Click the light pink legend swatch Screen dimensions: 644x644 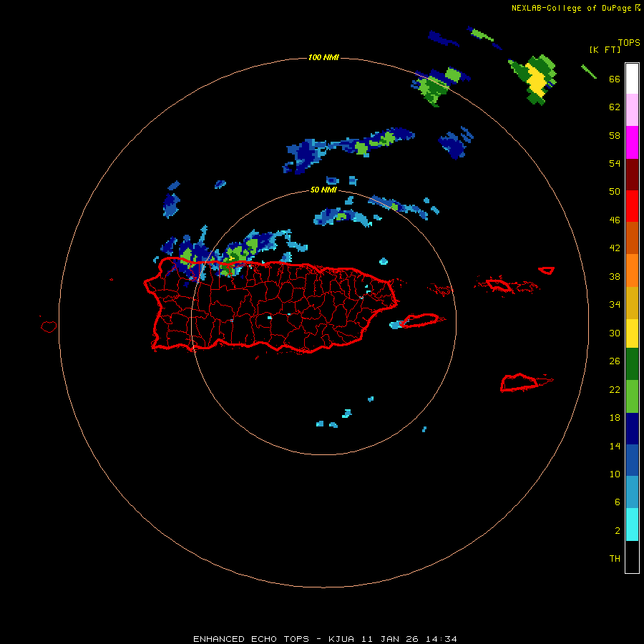pos(632,109)
